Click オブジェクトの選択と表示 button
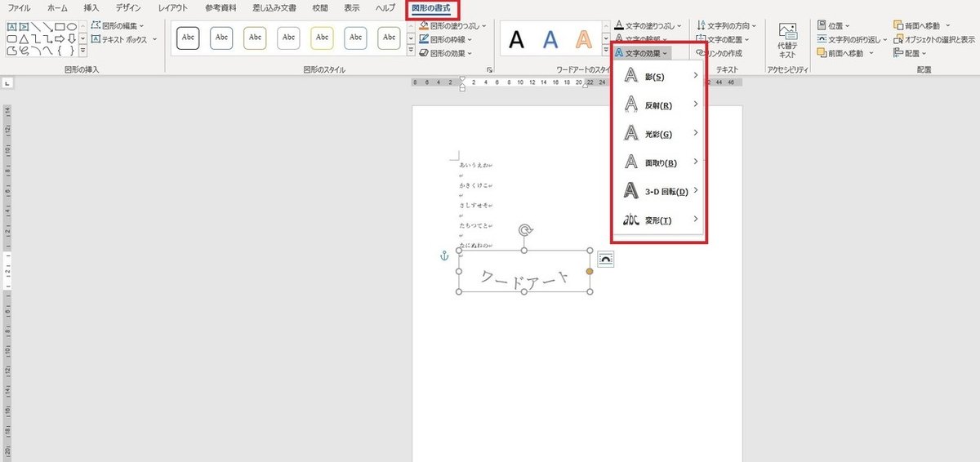Screen dimensions: 980x462 933,39
